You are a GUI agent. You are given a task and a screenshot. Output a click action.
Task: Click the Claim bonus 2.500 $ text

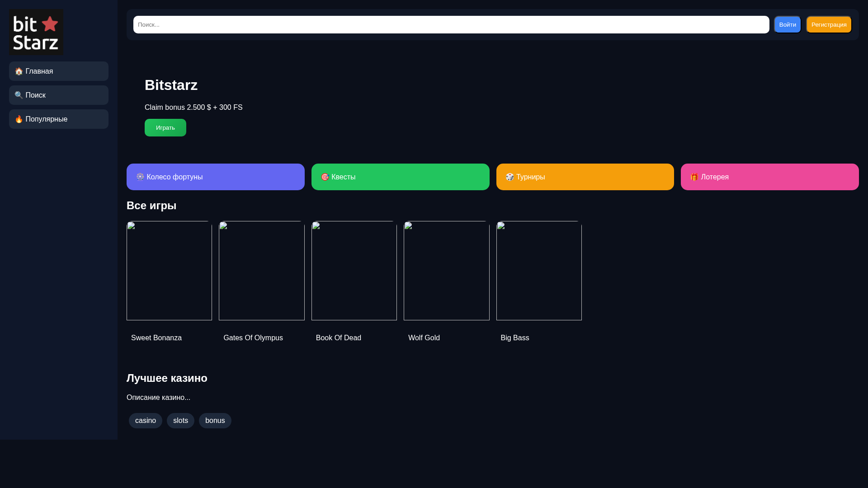[x=193, y=108]
